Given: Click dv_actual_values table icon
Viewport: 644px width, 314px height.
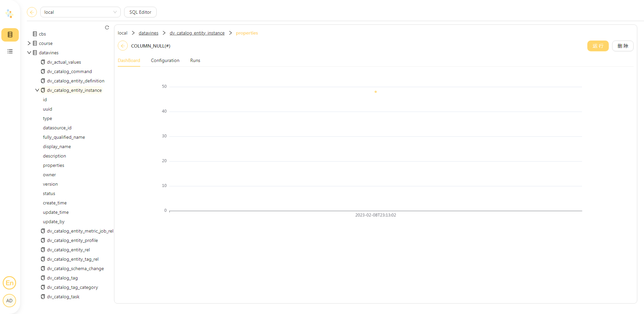Looking at the screenshot, I should coord(43,62).
